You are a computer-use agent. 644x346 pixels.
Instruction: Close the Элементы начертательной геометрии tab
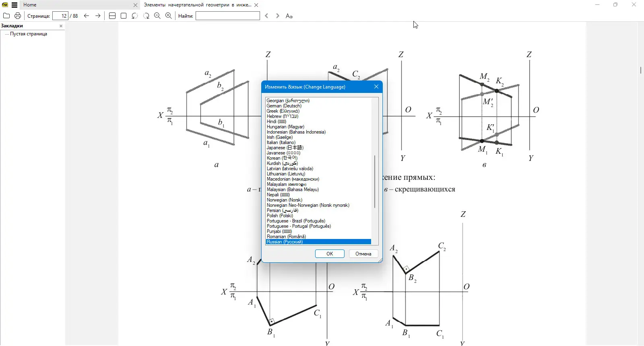256,5
